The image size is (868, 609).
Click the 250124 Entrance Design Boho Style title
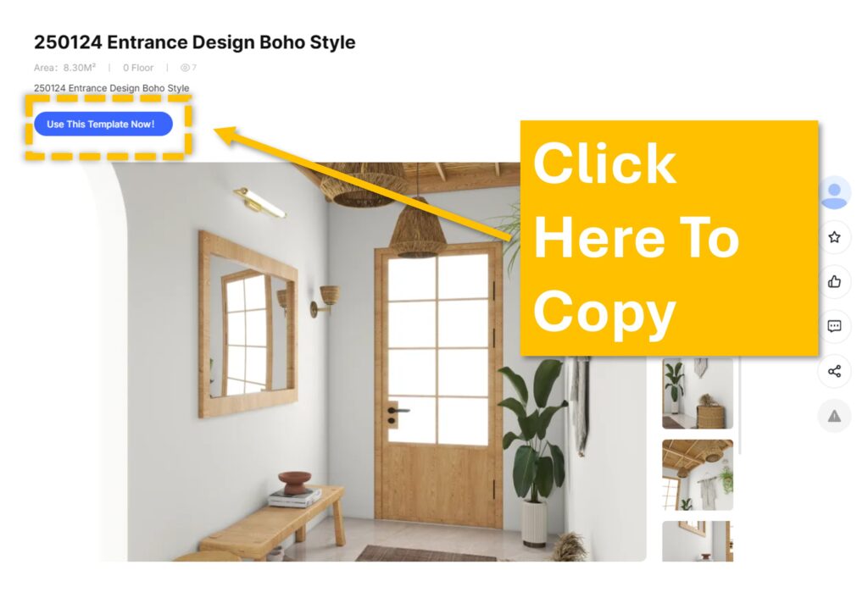(194, 42)
